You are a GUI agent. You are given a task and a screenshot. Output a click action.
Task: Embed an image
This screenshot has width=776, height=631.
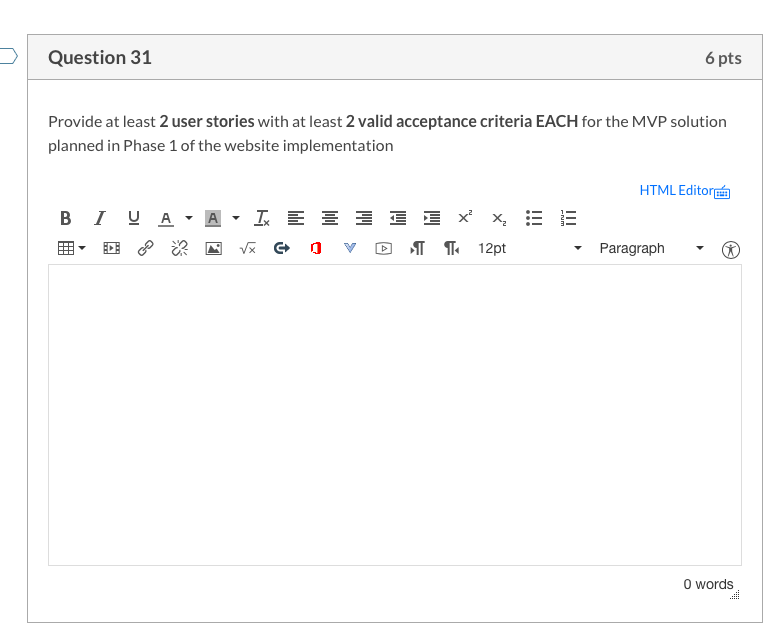pos(214,248)
